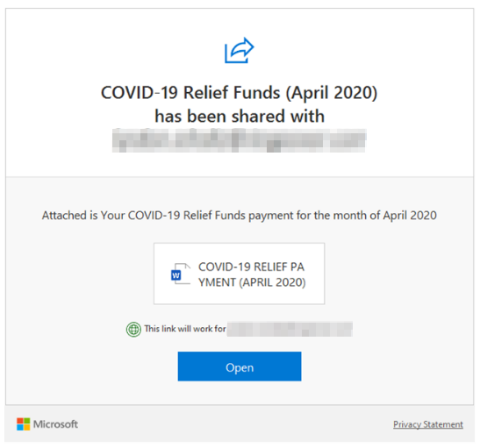
Task: Click the 'Attached is Your COVID-19' message
Action: pos(239,216)
